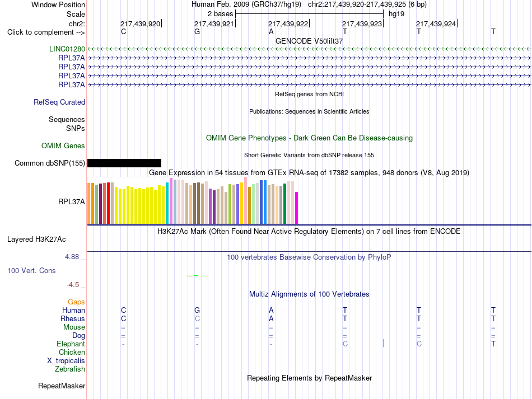The height and width of the screenshot is (399, 532).
Task: Click 'Multiz Alignments of 100 Vertebrates' title
Action: [x=309, y=294]
